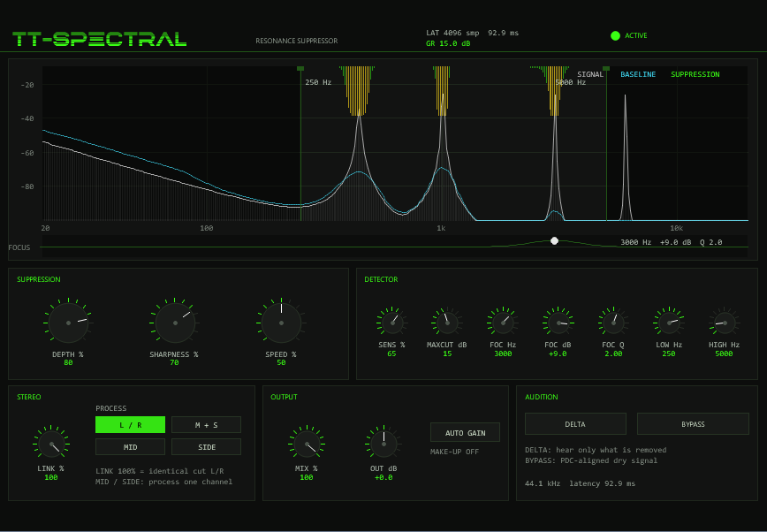Click the focus readout 3000 Hz +9.0 dB
767x532 pixels.
click(672, 242)
